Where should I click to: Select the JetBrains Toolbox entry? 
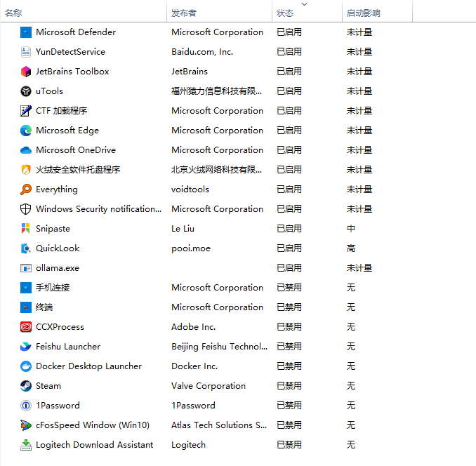click(x=72, y=72)
